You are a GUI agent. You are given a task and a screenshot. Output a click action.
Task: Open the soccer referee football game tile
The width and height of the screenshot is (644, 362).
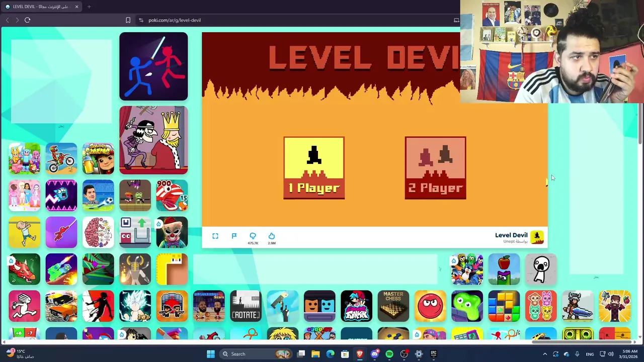[98, 195]
